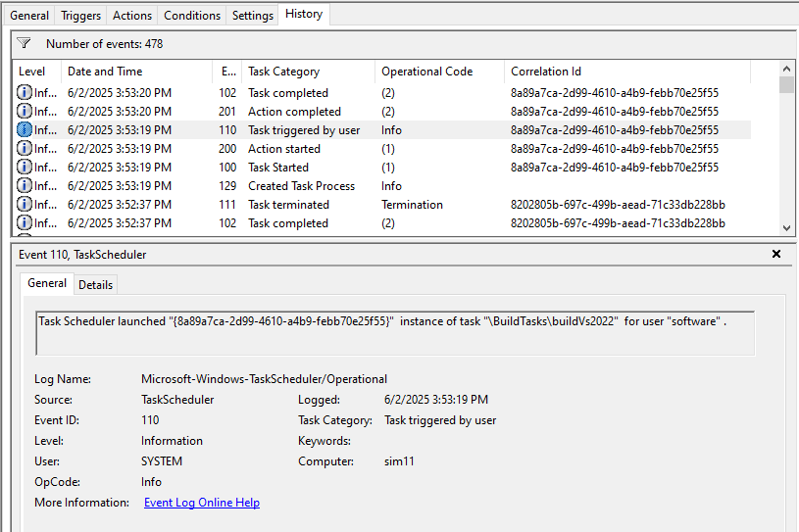Screen dimensions: 799x532
Task: Click the User value 'SYSTEM'
Action: [162, 461]
